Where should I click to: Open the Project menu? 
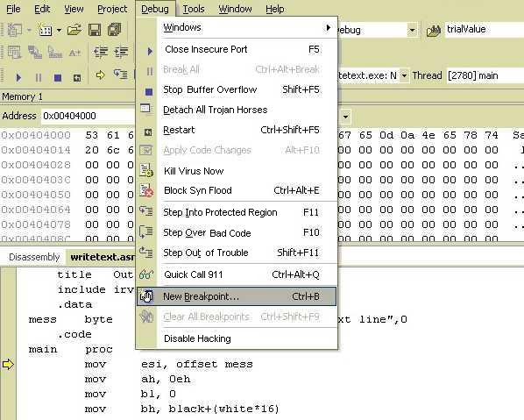click(x=112, y=9)
